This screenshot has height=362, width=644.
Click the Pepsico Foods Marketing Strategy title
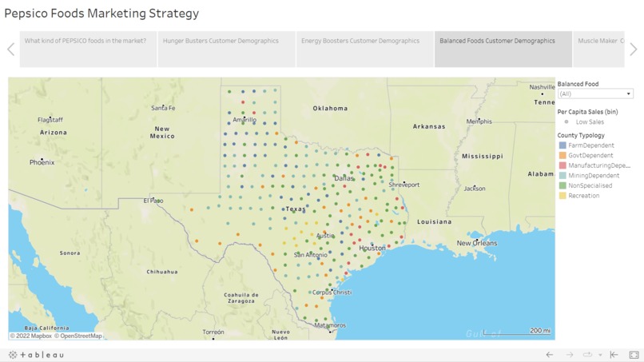101,13
